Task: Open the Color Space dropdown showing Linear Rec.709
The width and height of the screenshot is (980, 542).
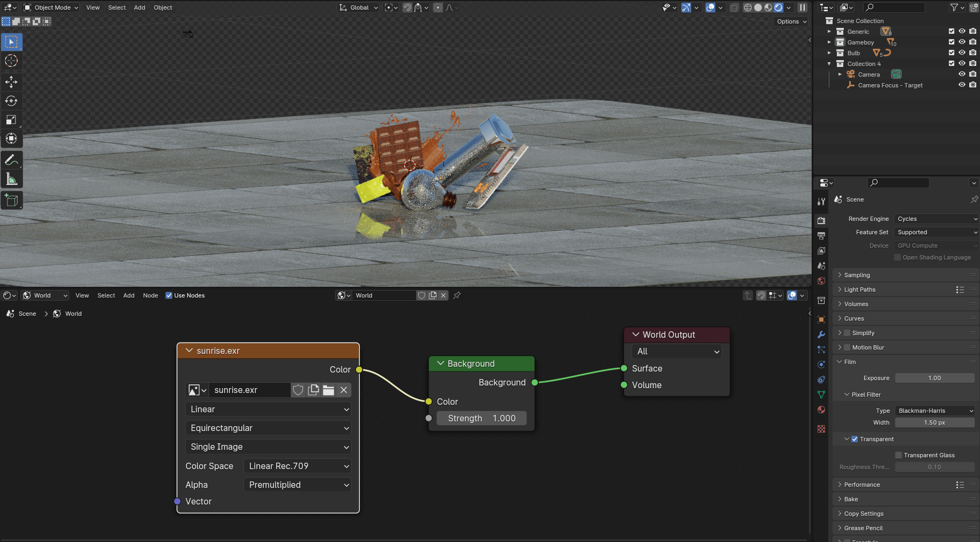Action: tap(297, 466)
